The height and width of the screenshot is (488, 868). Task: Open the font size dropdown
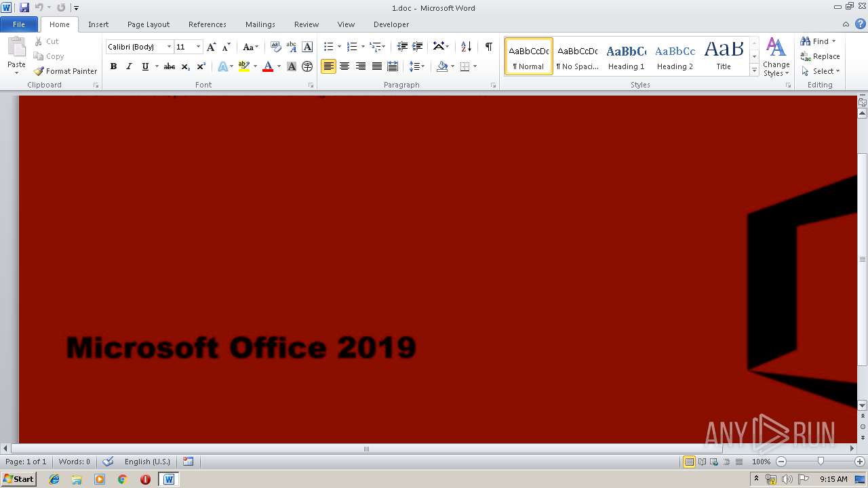pos(198,47)
